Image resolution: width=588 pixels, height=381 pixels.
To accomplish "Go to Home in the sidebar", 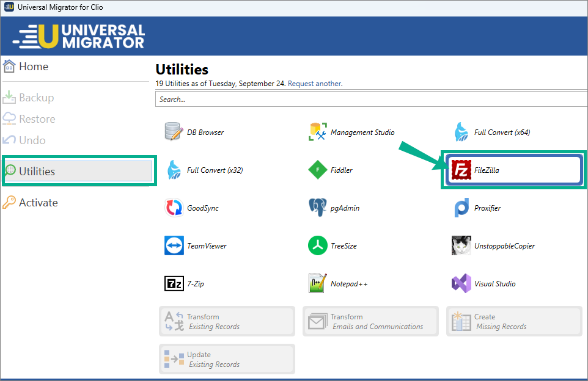I will (34, 67).
